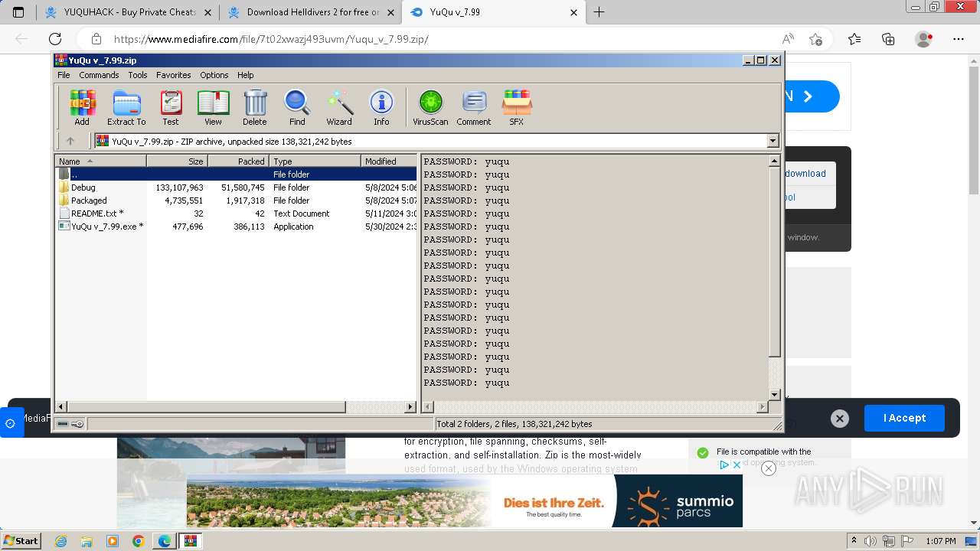980x551 pixels.
Task: Open Chrome from the taskbar
Action: coord(138,541)
